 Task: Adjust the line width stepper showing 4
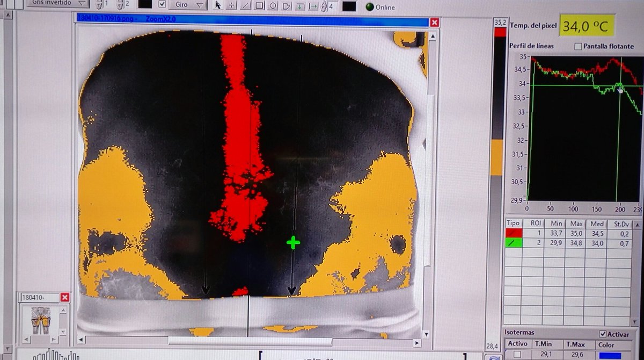tap(324, 6)
